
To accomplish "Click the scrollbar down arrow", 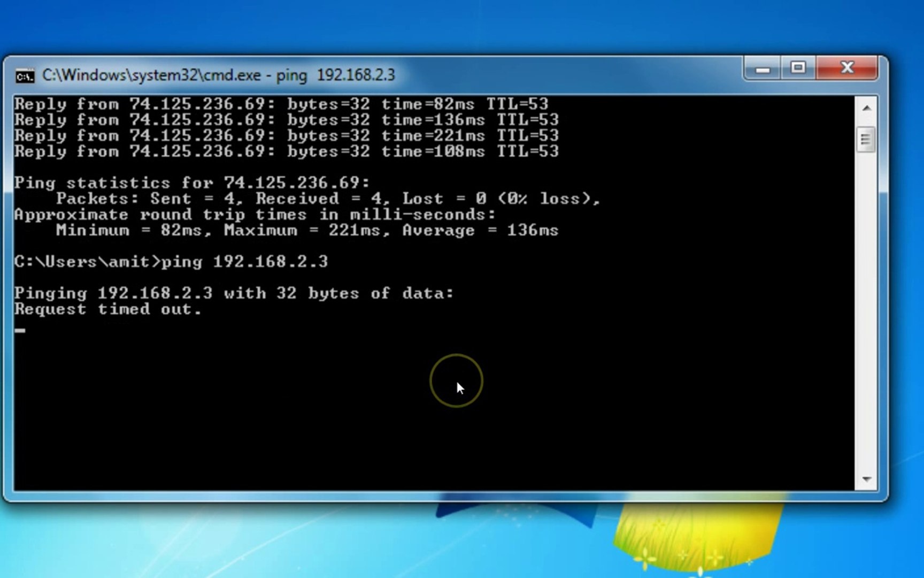I will [866, 478].
